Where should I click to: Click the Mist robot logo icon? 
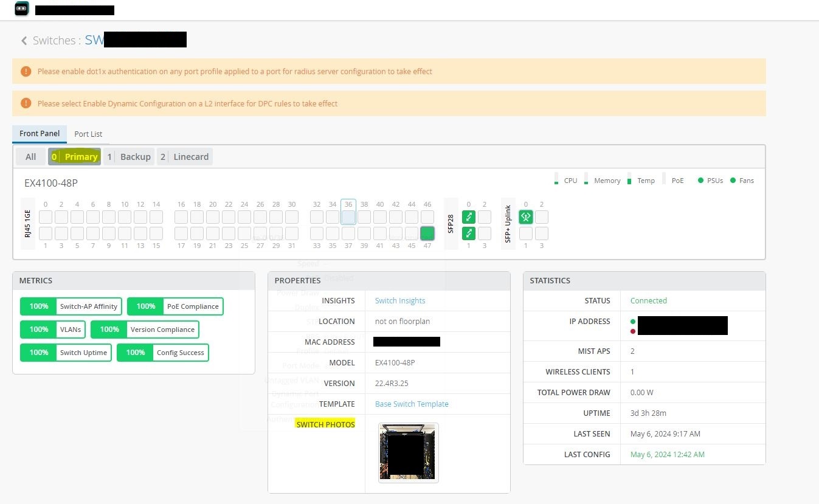pyautogui.click(x=21, y=9)
